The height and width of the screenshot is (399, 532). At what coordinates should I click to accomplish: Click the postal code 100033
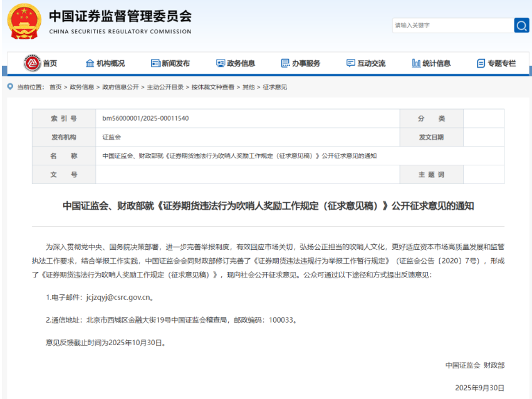(281, 320)
